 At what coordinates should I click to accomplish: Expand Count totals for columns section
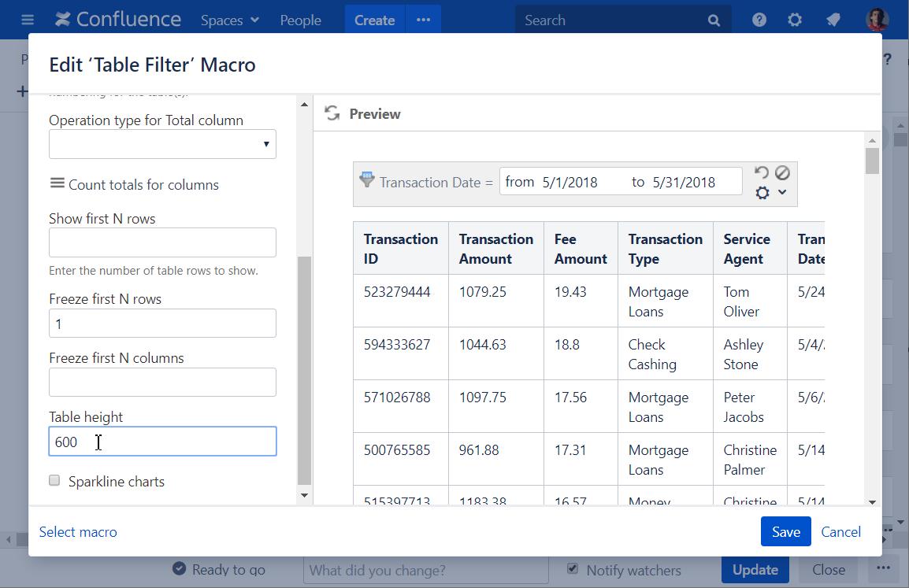pyautogui.click(x=134, y=184)
